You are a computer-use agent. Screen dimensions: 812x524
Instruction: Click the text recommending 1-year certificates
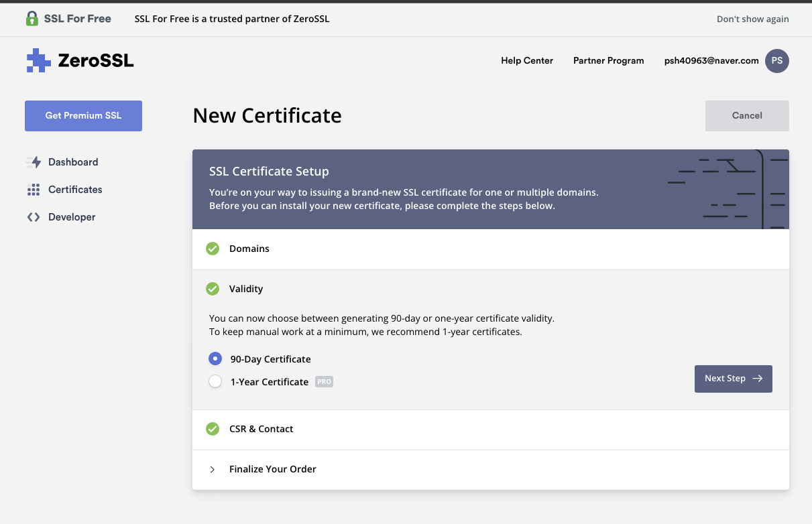pyautogui.click(x=365, y=332)
